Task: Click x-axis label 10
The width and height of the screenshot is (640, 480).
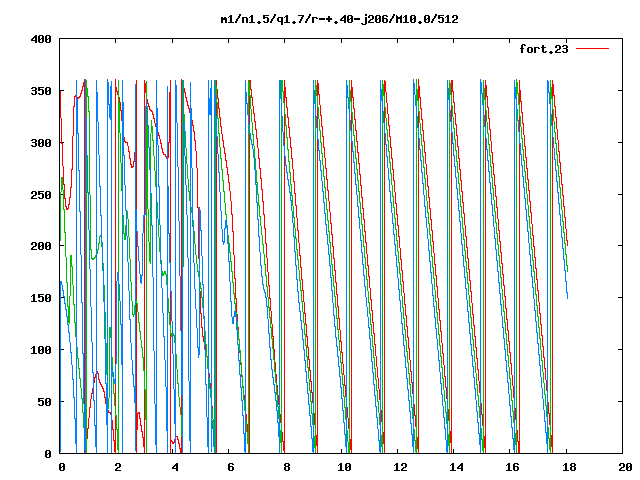Action: (x=344, y=467)
